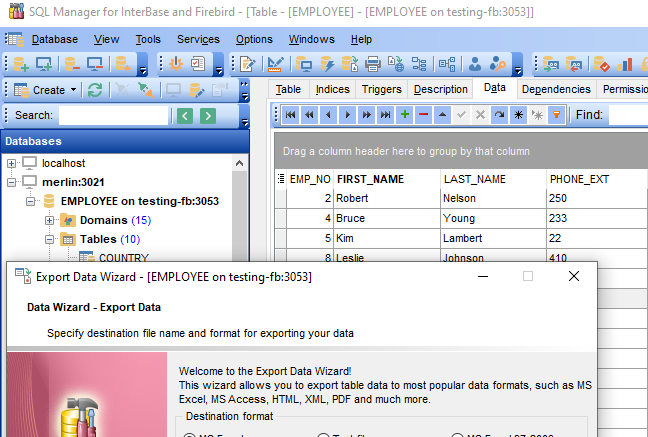Image resolution: width=648 pixels, height=437 pixels.
Task: Switch to the Triggers tab
Action: 381,89
